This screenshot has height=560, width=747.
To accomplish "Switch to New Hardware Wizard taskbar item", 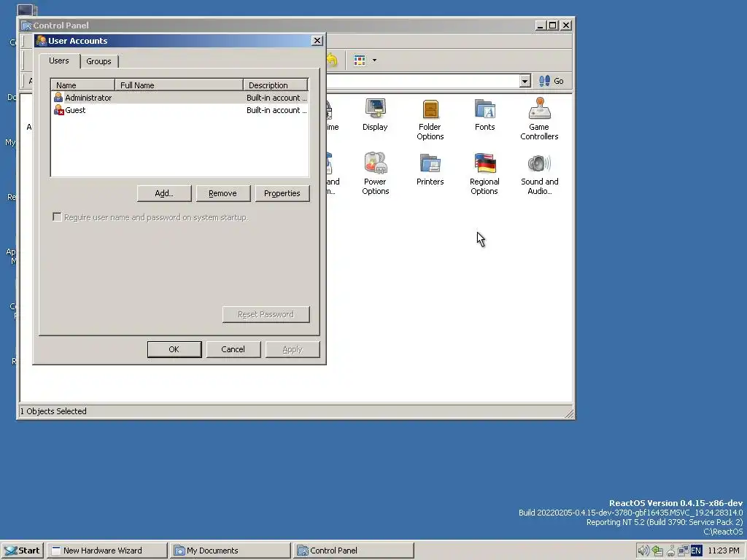I will click(107, 551).
